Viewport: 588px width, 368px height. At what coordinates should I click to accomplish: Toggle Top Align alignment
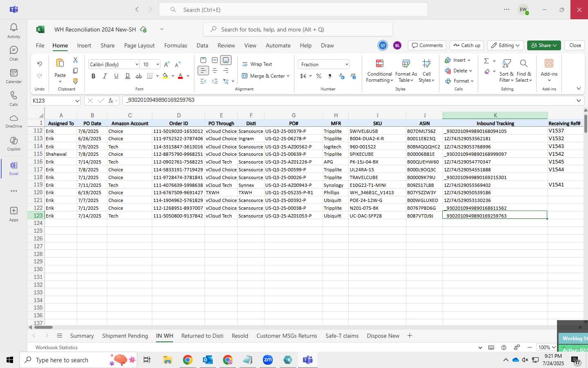click(203, 60)
